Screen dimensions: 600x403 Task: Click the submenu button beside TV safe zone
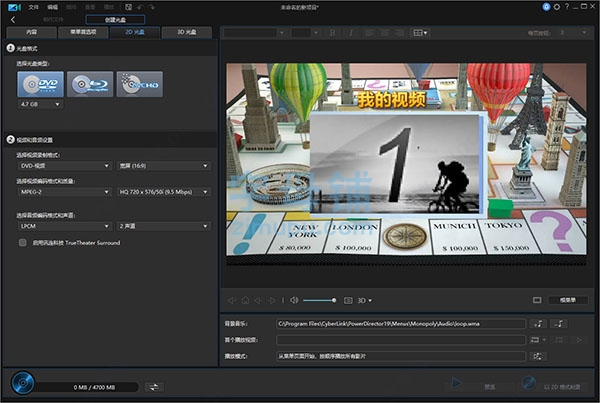(x=568, y=300)
